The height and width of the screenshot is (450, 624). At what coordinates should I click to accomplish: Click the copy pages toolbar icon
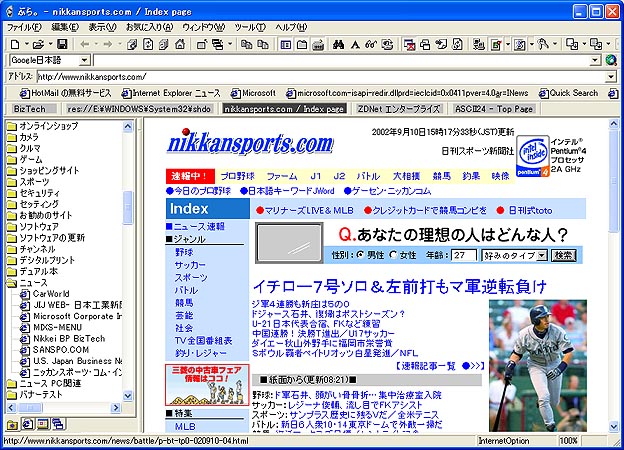pyautogui.click(x=246, y=45)
